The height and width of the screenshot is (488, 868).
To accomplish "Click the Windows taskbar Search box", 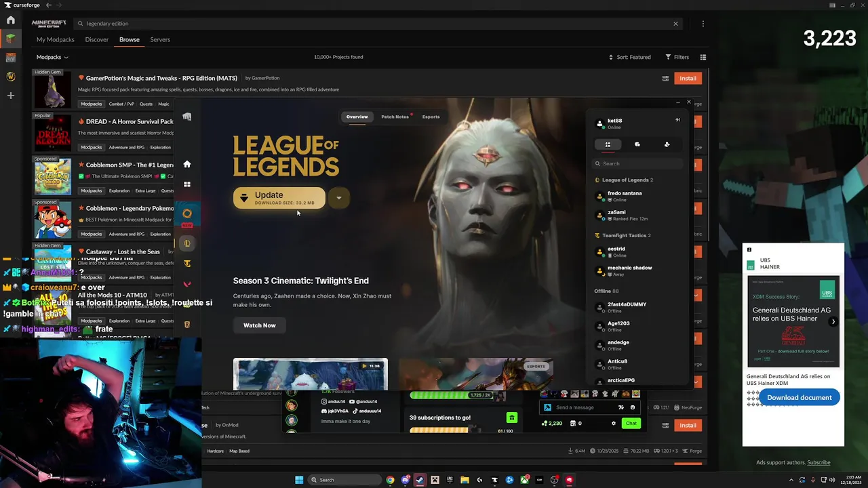I will [x=344, y=480].
